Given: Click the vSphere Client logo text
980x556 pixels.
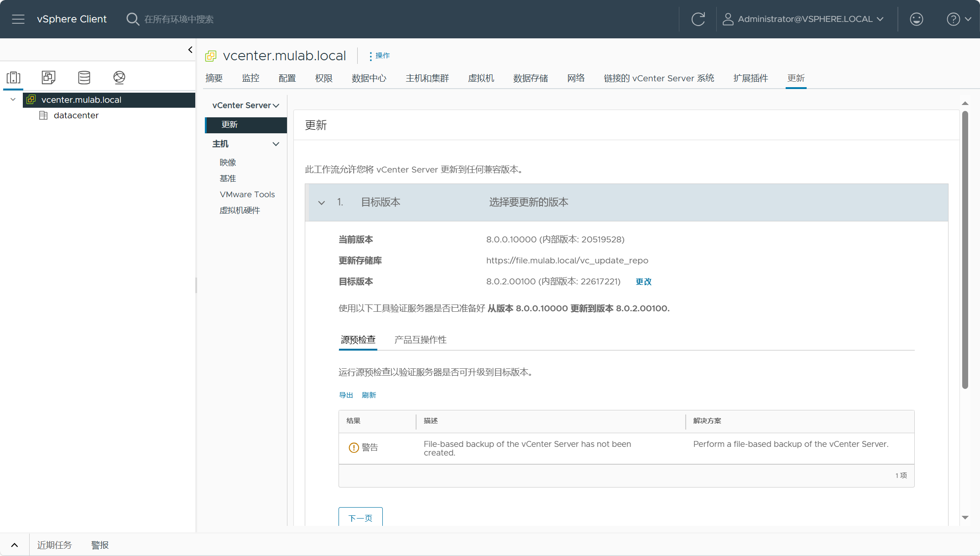Looking at the screenshot, I should (x=72, y=19).
